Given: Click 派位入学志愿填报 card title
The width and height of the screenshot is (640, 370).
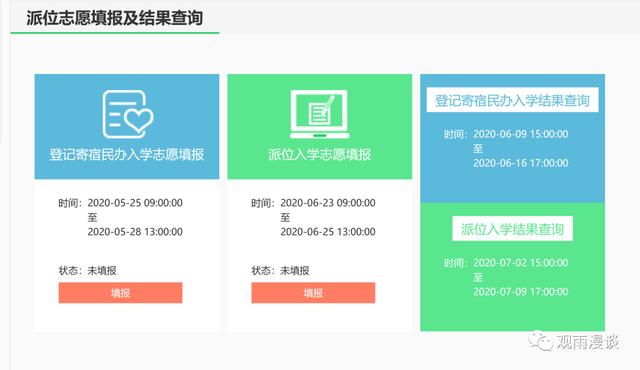Looking at the screenshot, I should tap(320, 155).
